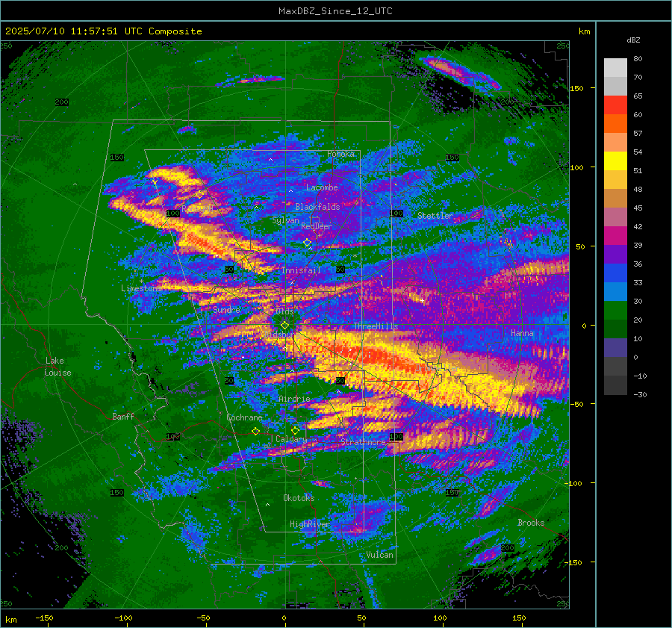
Task: Click the yellow diamond marker beside Cochrane
Action: click(x=256, y=431)
